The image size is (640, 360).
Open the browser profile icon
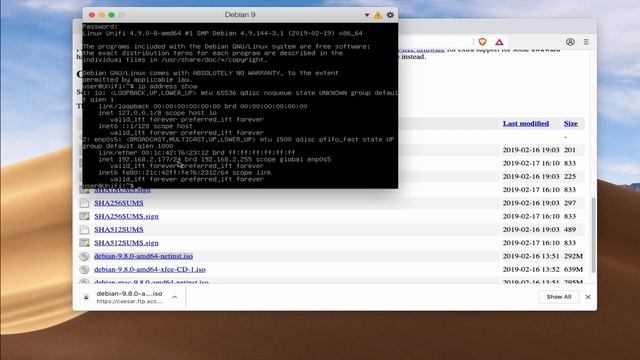pyautogui.click(x=570, y=42)
